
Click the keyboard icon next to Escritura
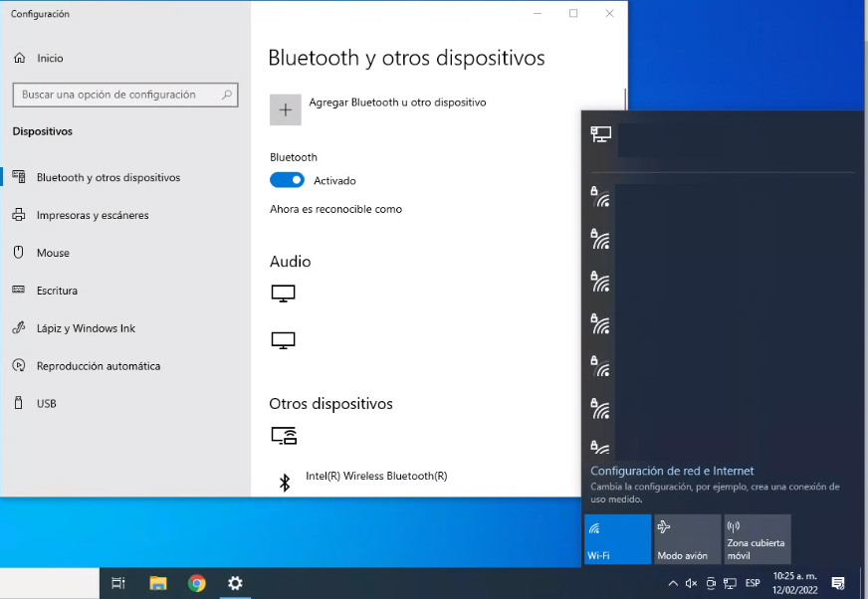coord(19,290)
